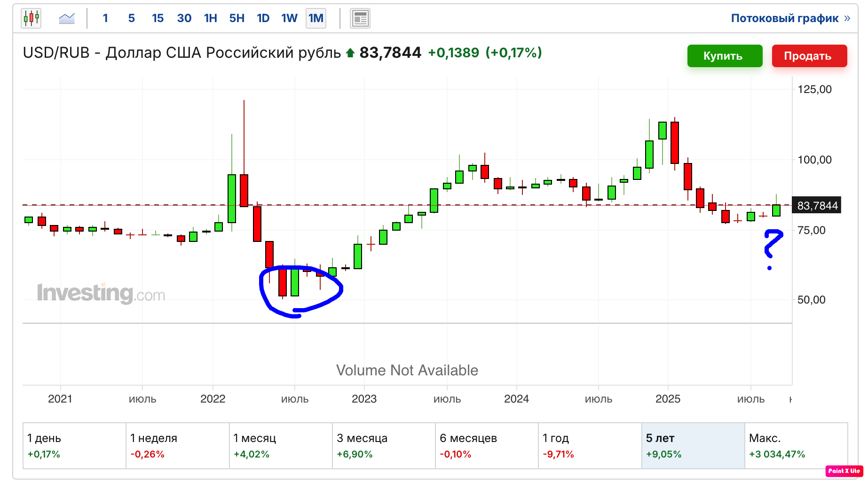Select the 5 лет period tab
The image size is (868, 481).
click(693, 446)
